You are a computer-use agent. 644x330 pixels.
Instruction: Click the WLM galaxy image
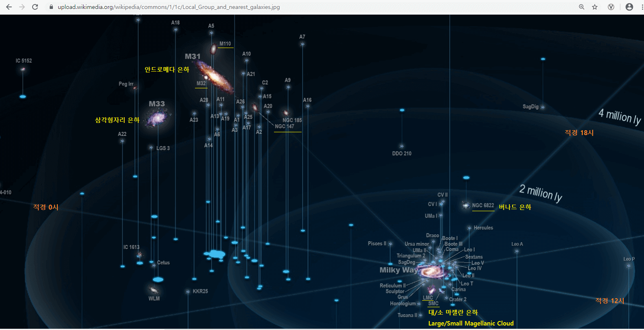tap(154, 290)
